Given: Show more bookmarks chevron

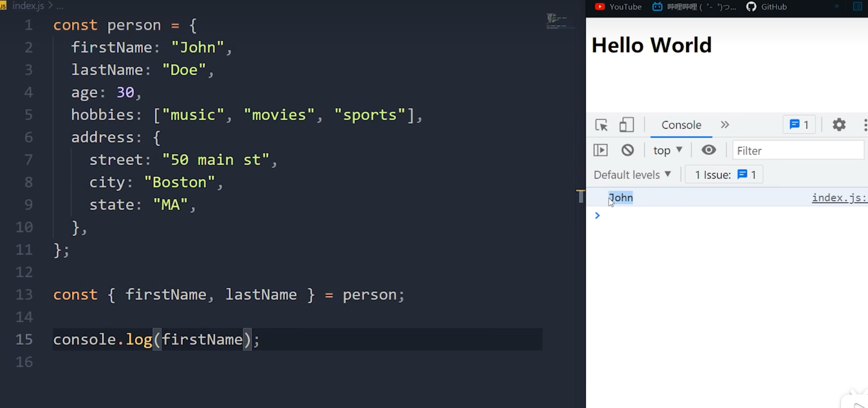Looking at the screenshot, I should coord(837,6).
